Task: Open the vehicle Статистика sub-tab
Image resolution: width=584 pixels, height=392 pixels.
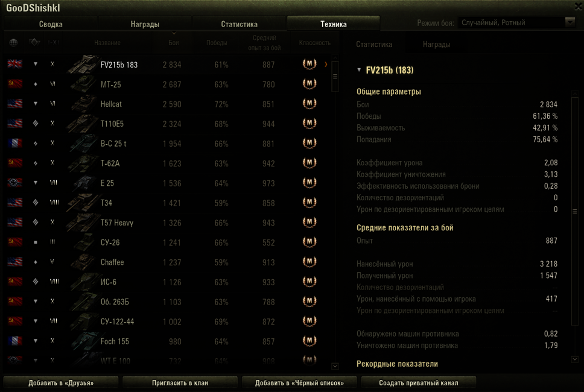Action: (x=374, y=44)
